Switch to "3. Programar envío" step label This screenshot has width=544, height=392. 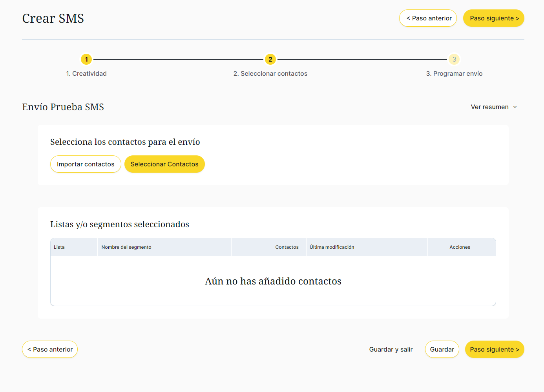[x=454, y=74]
